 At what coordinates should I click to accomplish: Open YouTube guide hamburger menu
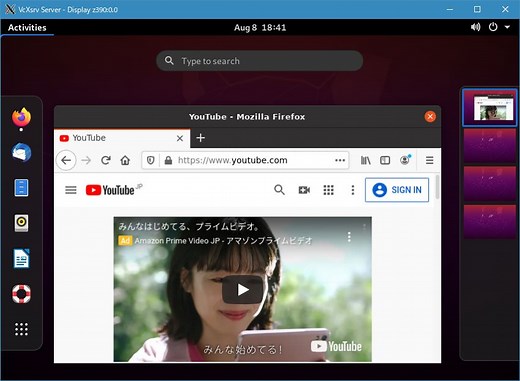coord(71,190)
